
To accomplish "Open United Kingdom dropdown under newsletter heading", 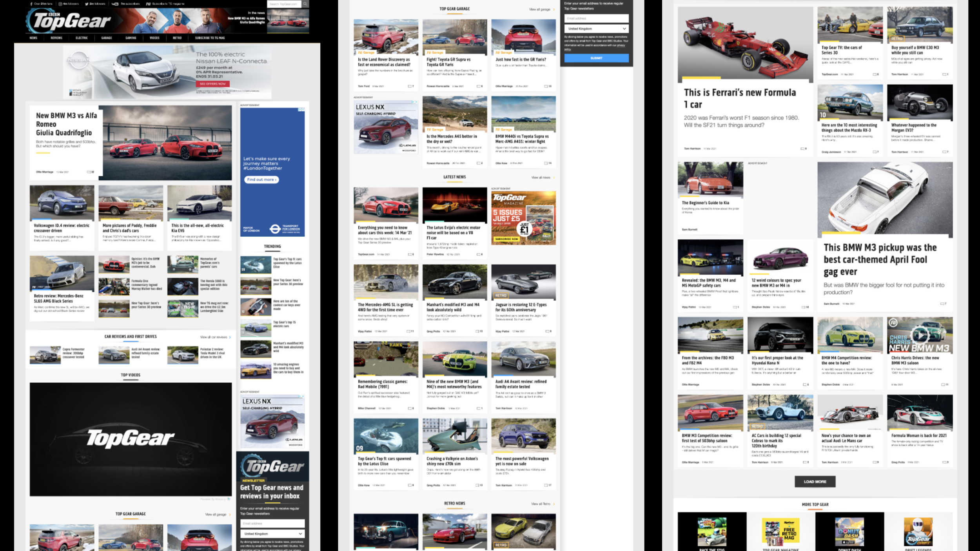I will (272, 534).
